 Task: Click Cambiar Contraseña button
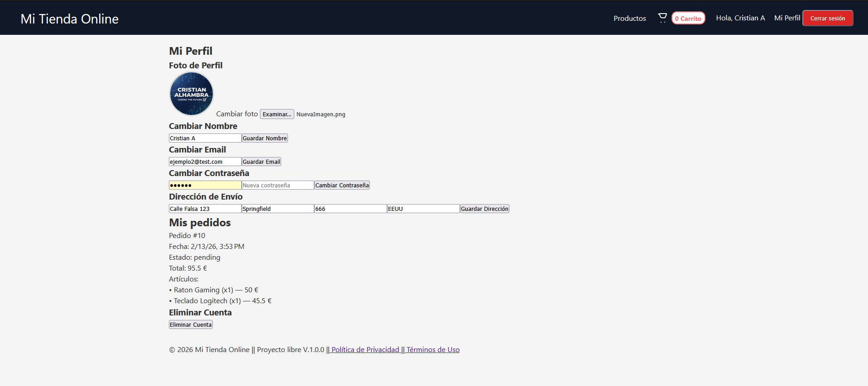pos(342,185)
